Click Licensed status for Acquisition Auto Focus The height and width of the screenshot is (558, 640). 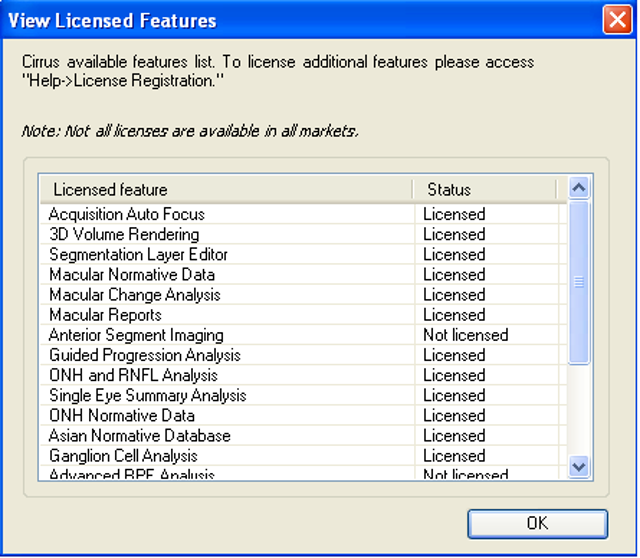[x=454, y=214]
